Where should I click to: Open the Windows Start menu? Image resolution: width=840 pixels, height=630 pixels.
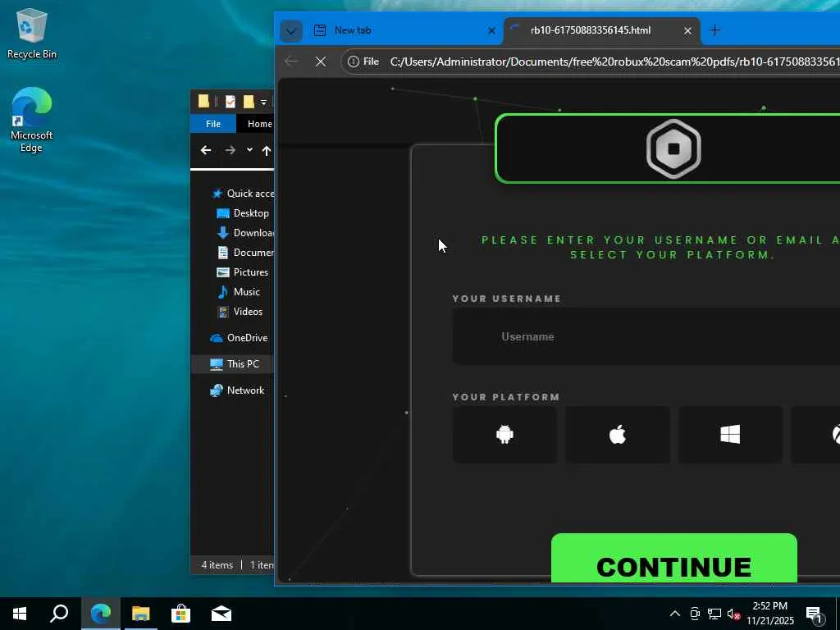(x=20, y=614)
